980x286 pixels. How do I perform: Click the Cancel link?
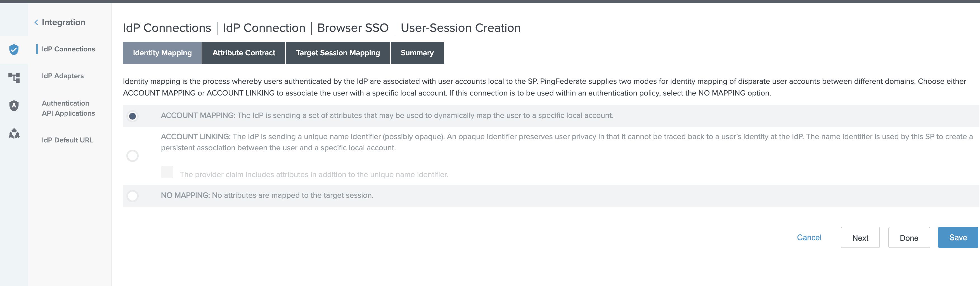(809, 238)
